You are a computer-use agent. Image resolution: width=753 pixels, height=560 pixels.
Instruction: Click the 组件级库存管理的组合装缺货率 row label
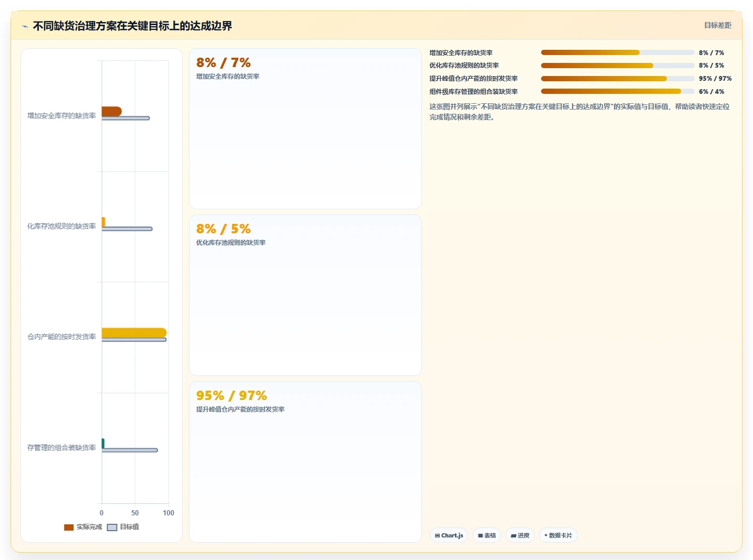pyautogui.click(x=473, y=92)
